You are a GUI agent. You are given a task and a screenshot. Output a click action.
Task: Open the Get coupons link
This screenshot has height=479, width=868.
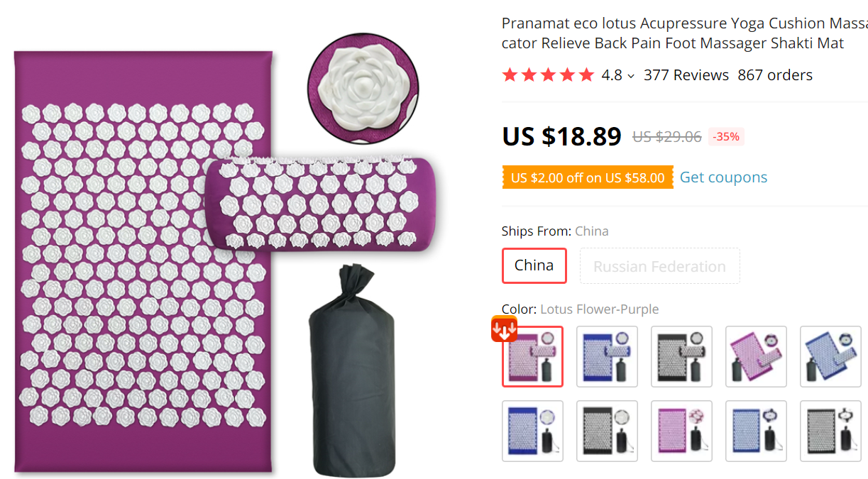(x=723, y=177)
